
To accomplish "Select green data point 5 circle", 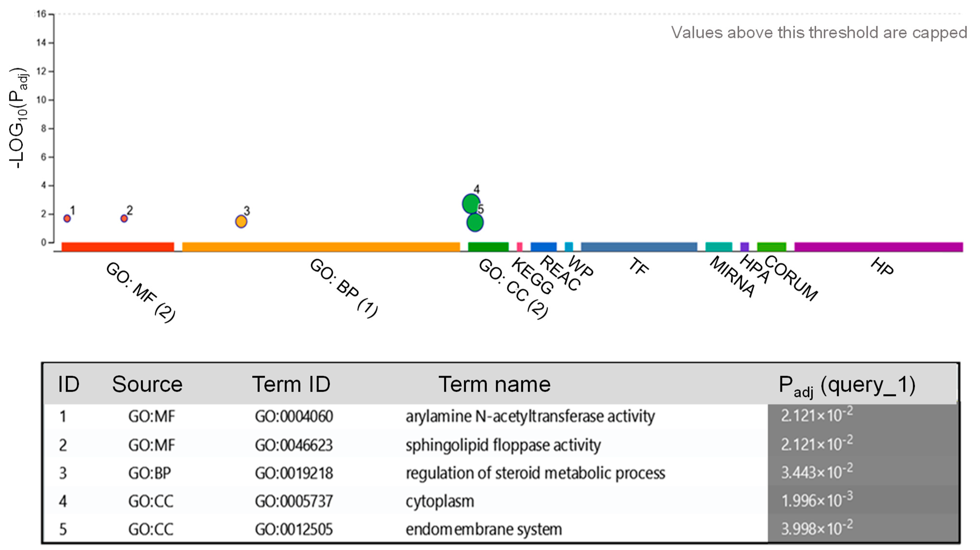I will click(475, 223).
